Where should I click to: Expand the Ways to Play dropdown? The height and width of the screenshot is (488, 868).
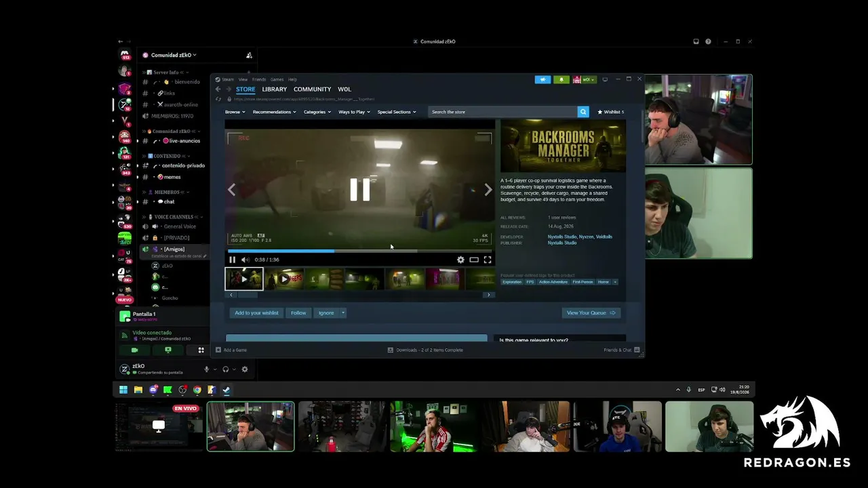[x=354, y=112]
